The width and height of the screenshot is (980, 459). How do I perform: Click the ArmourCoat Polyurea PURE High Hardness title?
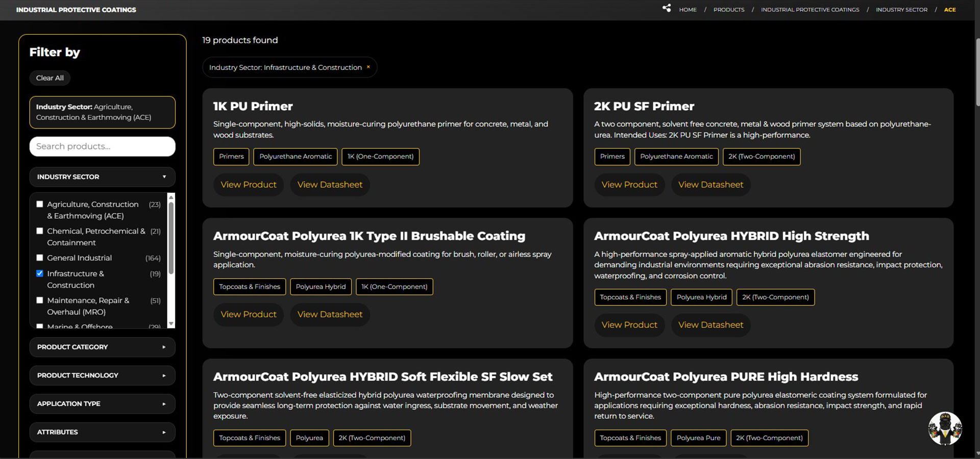726,377
